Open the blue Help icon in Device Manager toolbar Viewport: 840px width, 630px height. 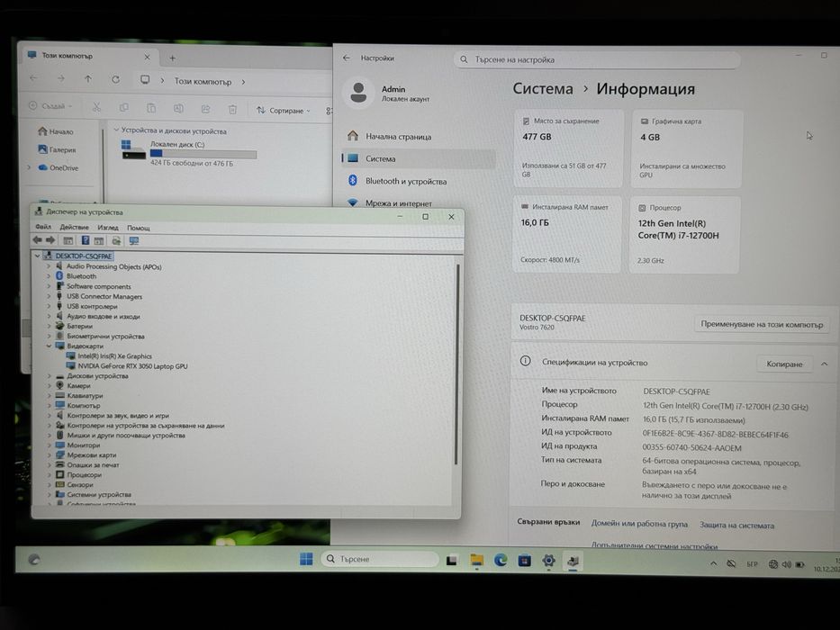point(86,240)
